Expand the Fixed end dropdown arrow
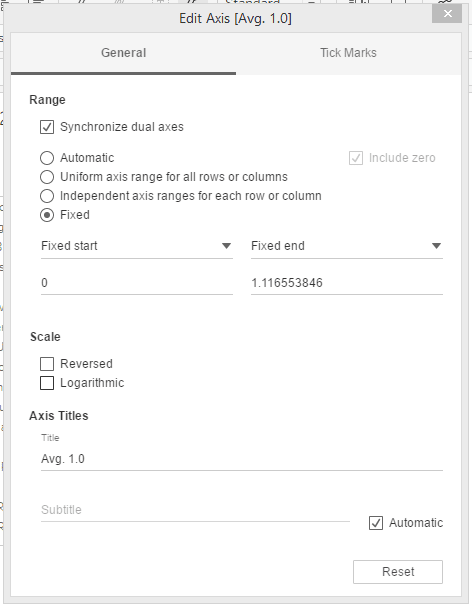472x608 pixels. point(436,246)
